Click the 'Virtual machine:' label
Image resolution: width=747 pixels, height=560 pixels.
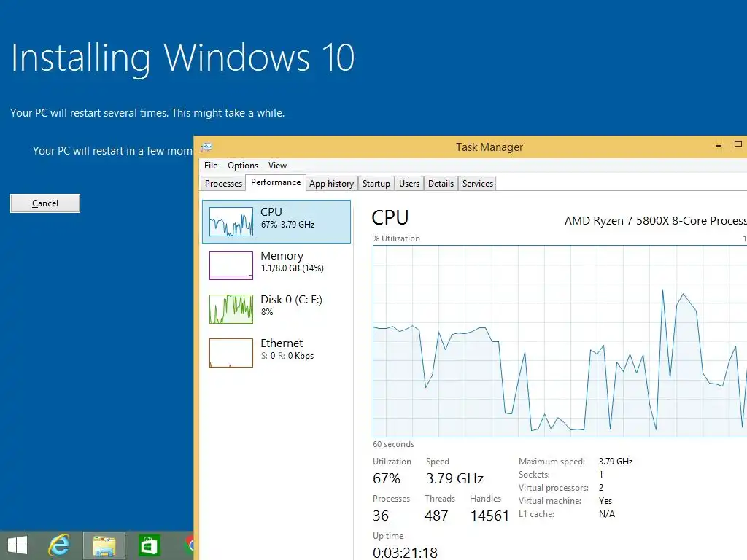pyautogui.click(x=550, y=501)
